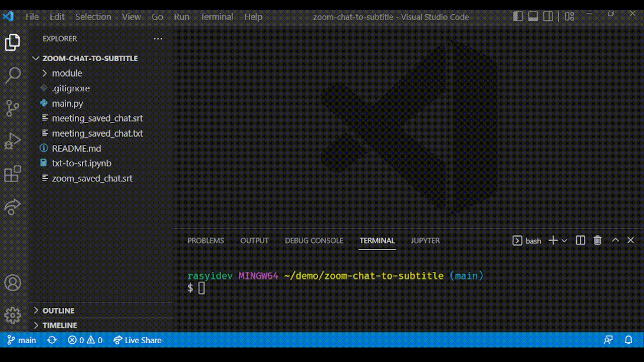Split the terminal
The image size is (644, 362).
tap(580, 241)
